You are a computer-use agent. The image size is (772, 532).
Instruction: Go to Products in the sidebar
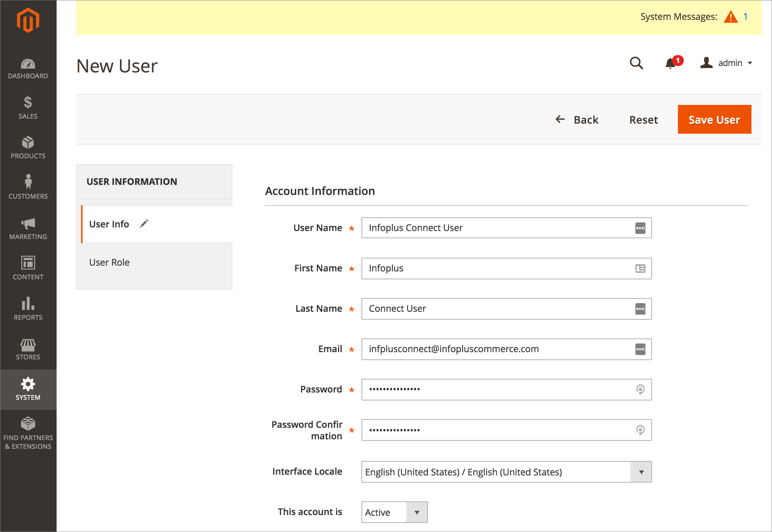(x=28, y=148)
